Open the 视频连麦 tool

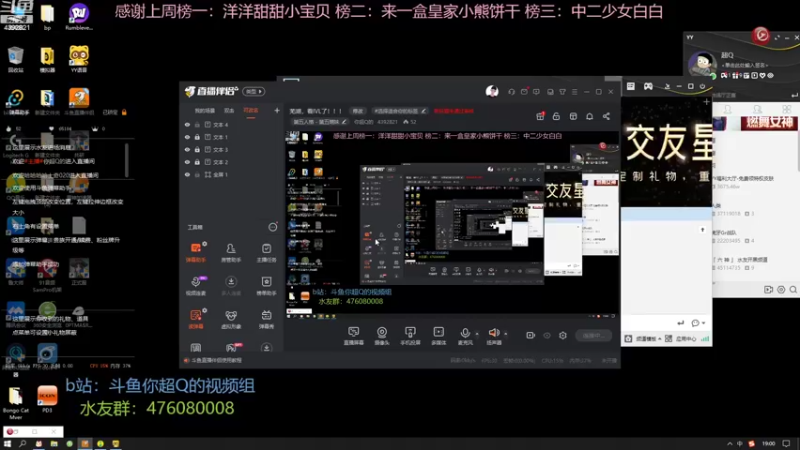[195, 285]
